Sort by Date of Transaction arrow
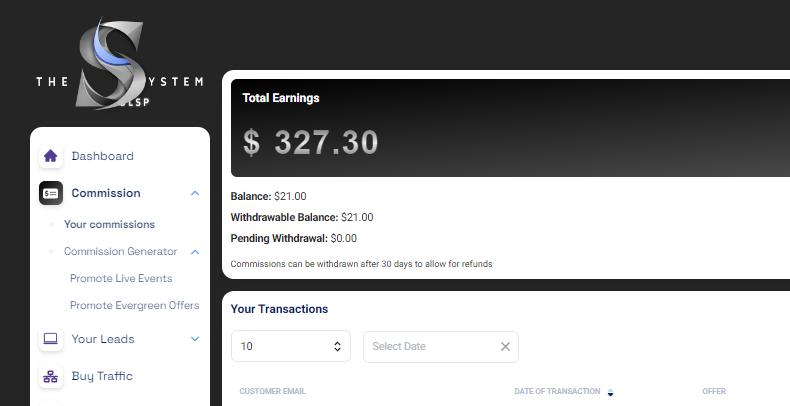 (610, 392)
